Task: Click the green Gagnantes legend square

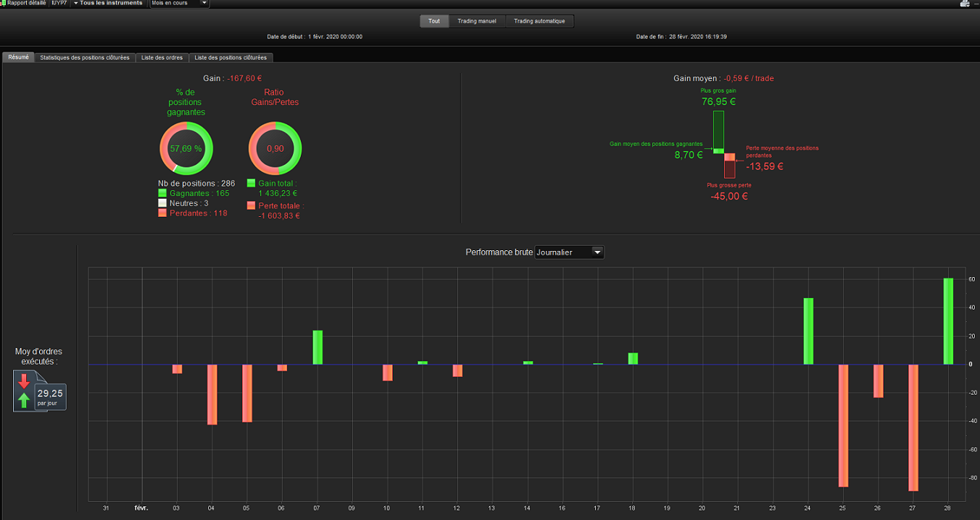Action: (x=162, y=194)
